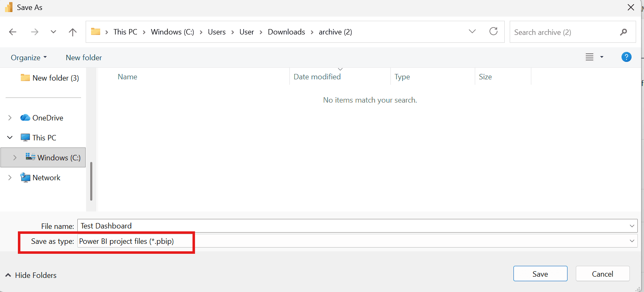Go up one folder level
This screenshot has width=644, height=292.
point(73,32)
